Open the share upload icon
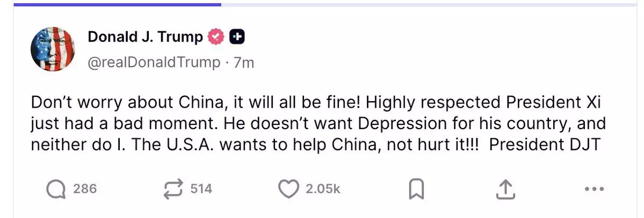Viewport: 644px width, 218px height. pos(505,188)
